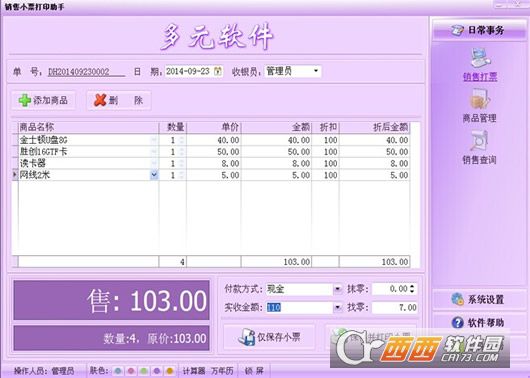This screenshot has height=378, width=530.
Task: Click the 单价 column header
Action: point(214,127)
